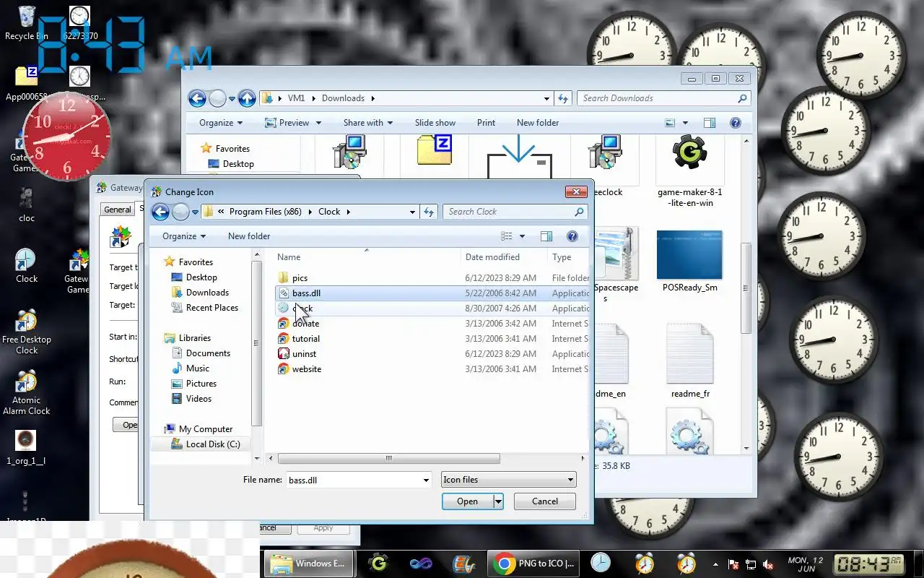Select Documents library in navigation pane
924x578 pixels.
(208, 353)
